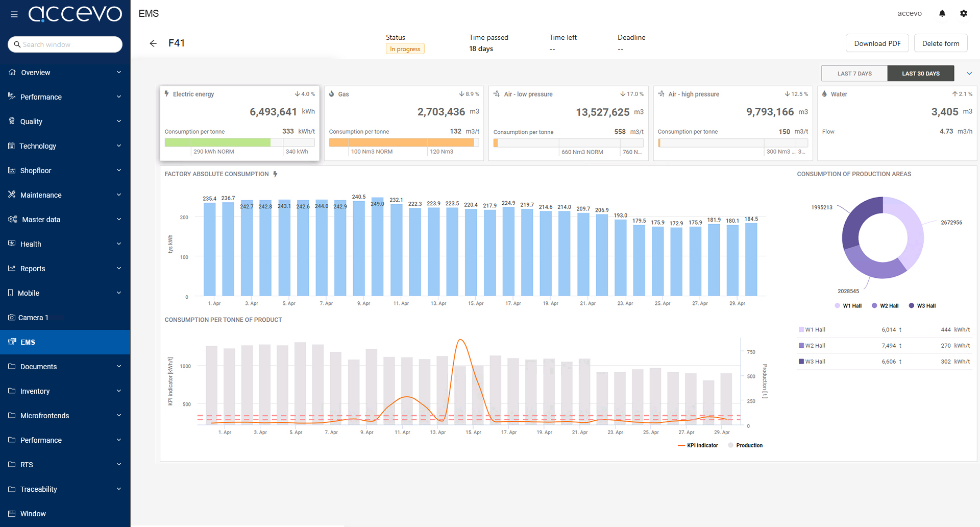Open the settings gear icon
Viewport: 980px width, 527px height.
964,13
